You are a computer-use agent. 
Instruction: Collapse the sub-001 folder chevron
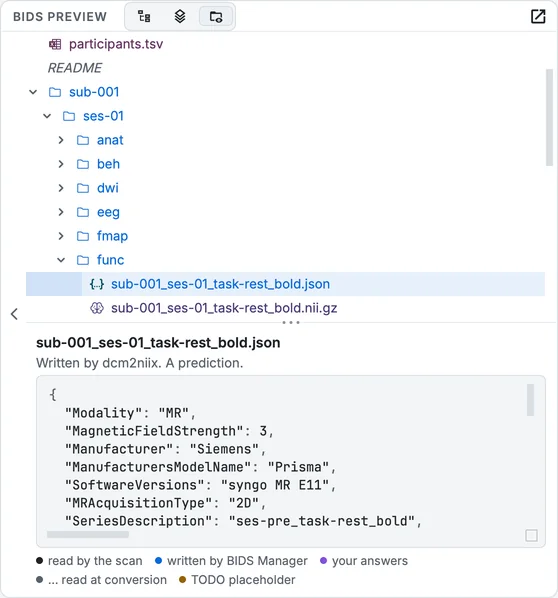coord(33,92)
